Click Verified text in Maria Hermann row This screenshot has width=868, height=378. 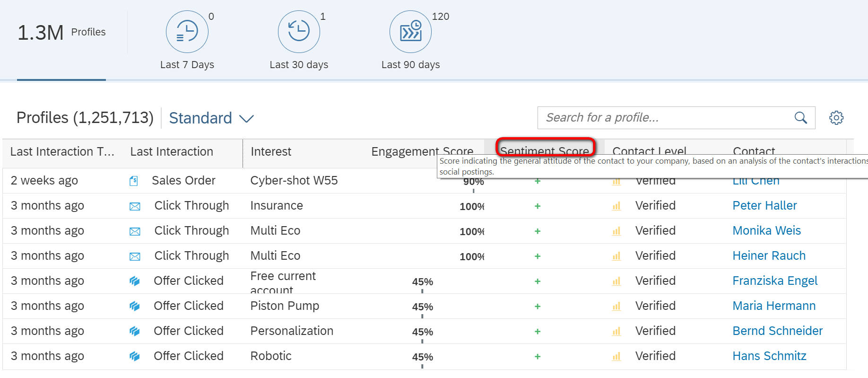click(x=655, y=306)
